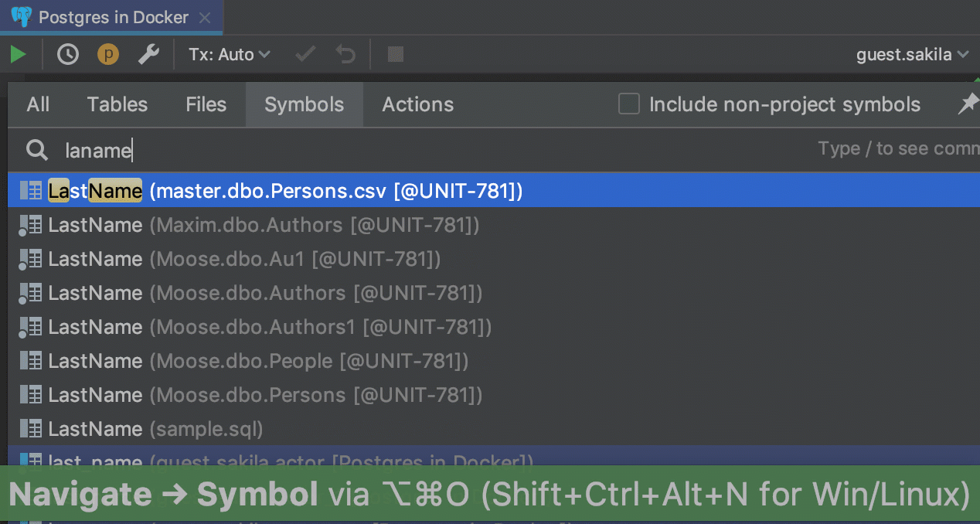
Task: Open the Tx: Auto transaction dropdown
Action: click(230, 54)
